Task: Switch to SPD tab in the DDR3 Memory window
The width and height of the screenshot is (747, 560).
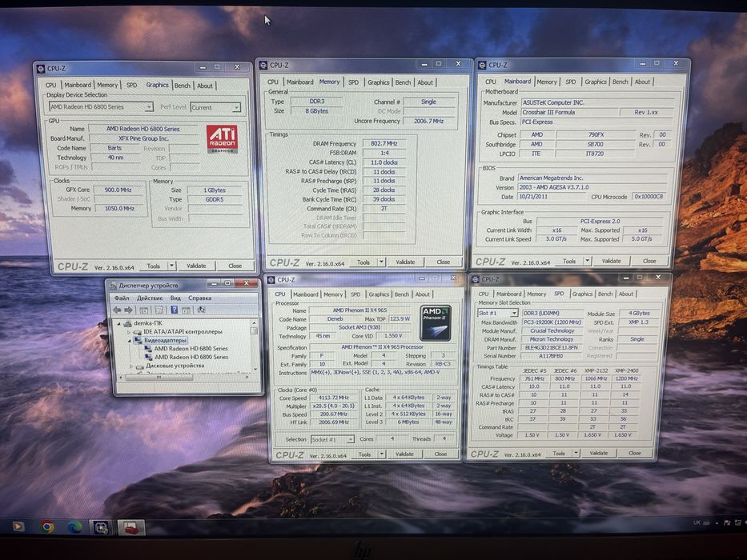Action: coord(353,82)
